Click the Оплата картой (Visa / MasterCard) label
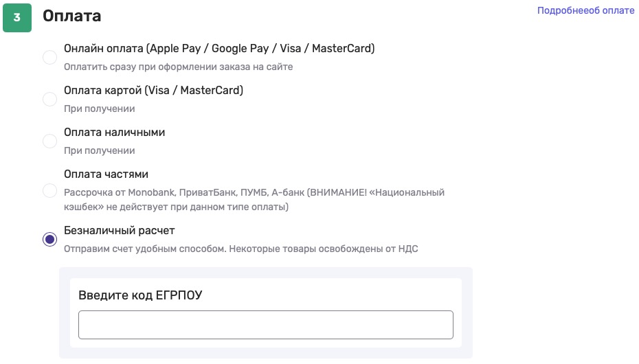This screenshot has height=364, width=639. 153,91
